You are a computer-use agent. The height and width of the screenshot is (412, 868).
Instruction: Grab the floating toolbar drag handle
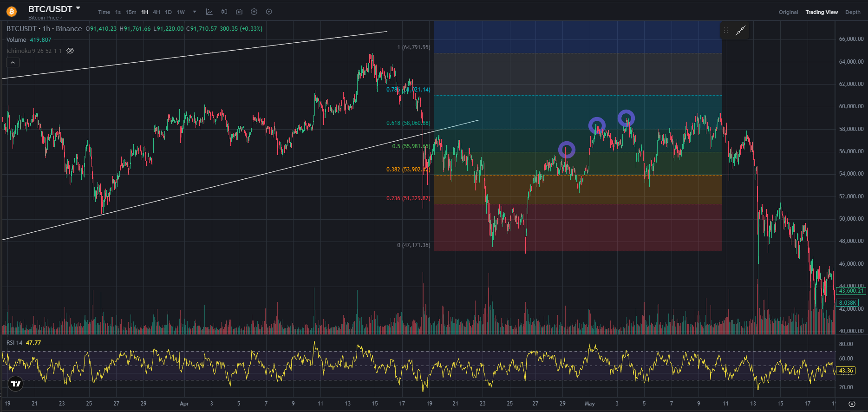click(x=726, y=31)
